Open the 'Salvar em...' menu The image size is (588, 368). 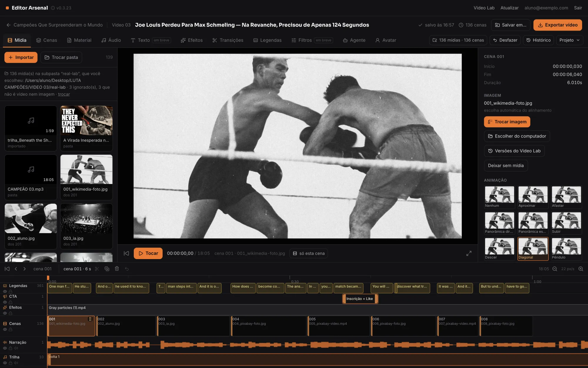(511, 25)
